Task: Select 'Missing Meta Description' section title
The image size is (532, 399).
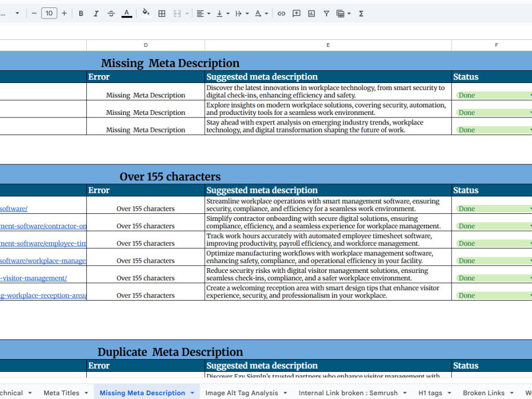Action: click(x=170, y=63)
